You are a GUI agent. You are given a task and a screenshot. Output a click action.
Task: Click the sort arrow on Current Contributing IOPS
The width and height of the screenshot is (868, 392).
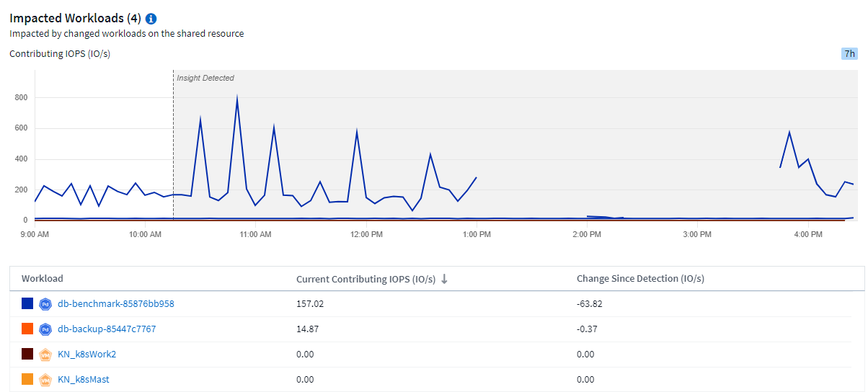[444, 279]
